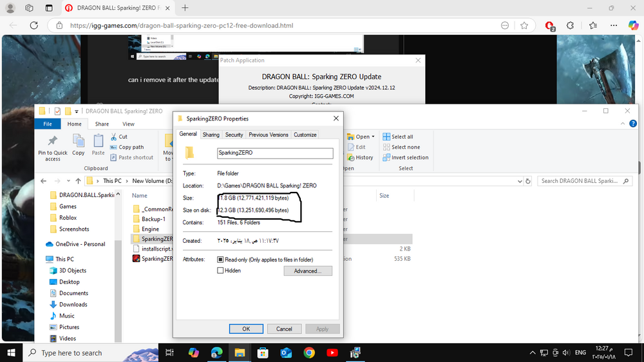The width and height of the screenshot is (644, 362).
Task: Open the Sharing tab in Properties
Action: pyautogui.click(x=211, y=135)
